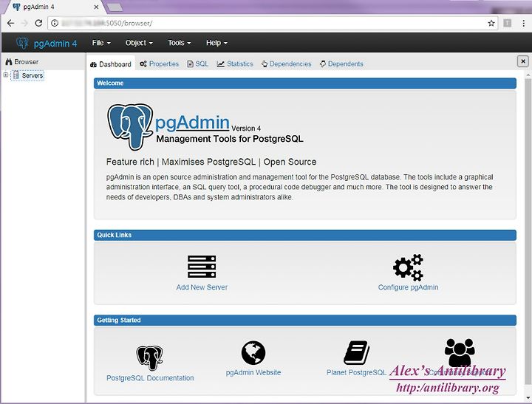Open the Object menu
This screenshot has width=532, height=404.
click(x=139, y=43)
